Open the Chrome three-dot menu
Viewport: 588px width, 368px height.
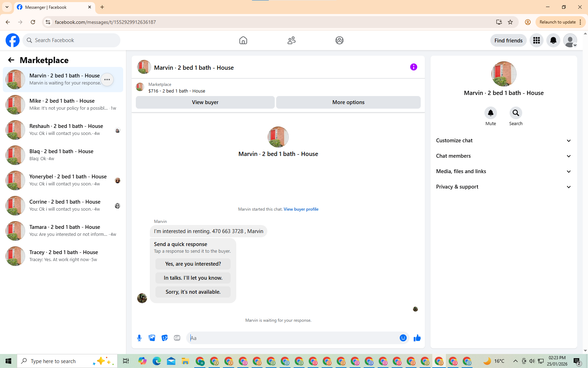pyautogui.click(x=580, y=22)
